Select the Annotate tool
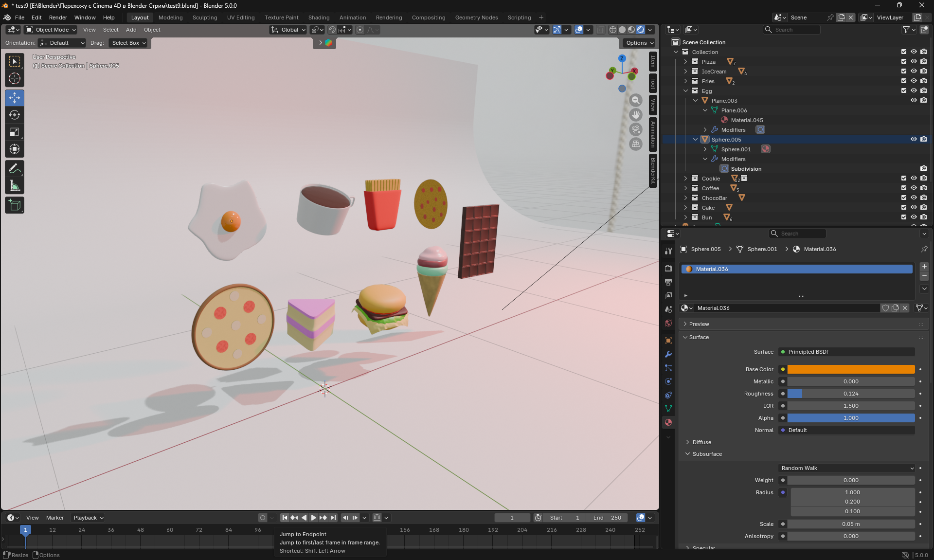 point(15,169)
